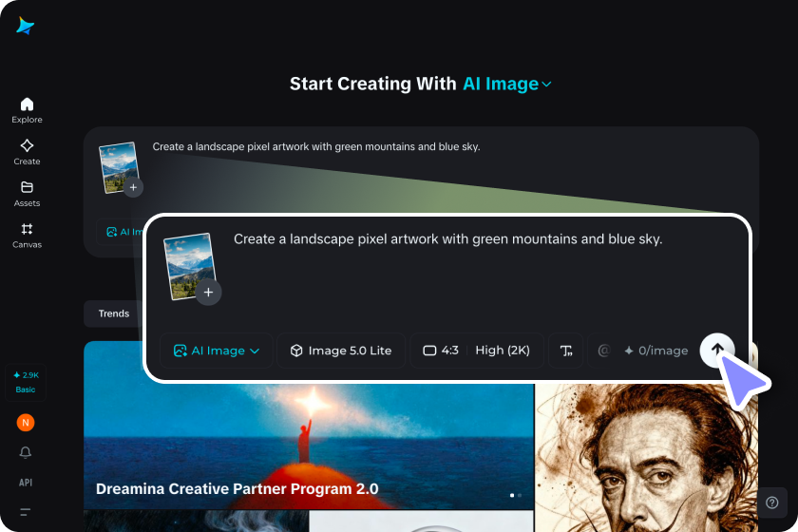Click the 2.9K Basic credits badge

26,382
